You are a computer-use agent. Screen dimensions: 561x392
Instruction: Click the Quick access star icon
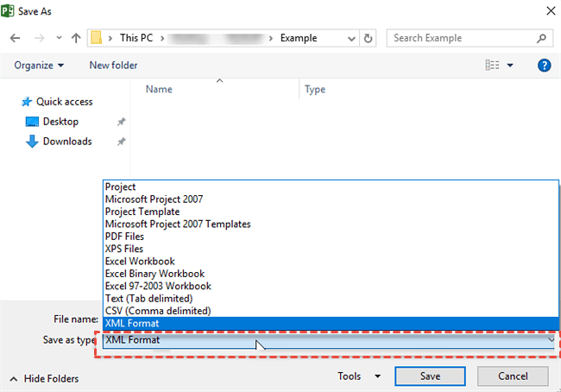coord(27,102)
